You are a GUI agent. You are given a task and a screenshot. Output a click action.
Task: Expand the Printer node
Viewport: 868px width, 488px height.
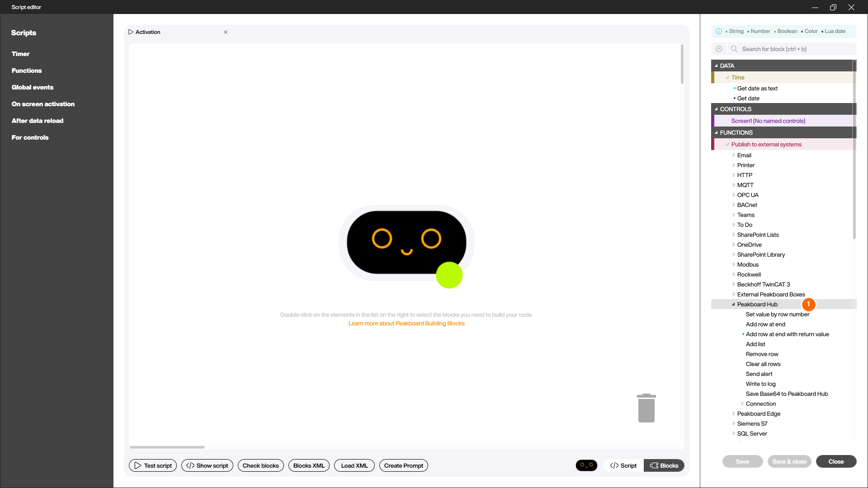point(734,165)
